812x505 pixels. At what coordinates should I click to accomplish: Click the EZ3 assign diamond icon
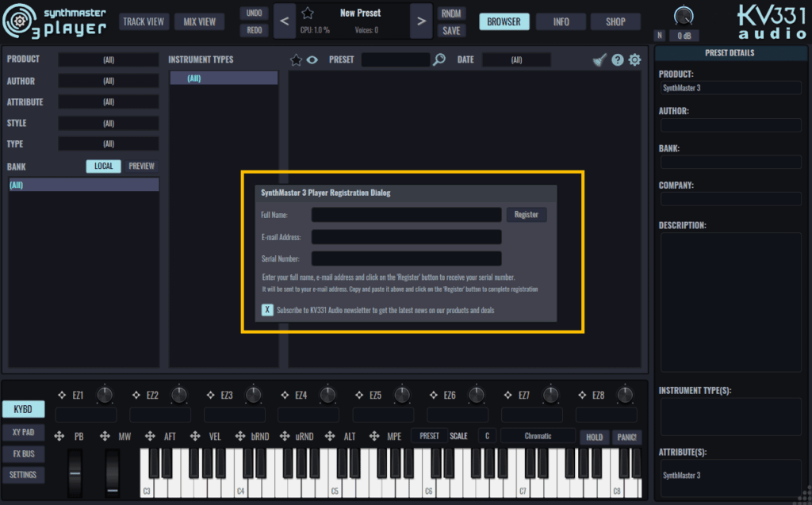pos(210,395)
